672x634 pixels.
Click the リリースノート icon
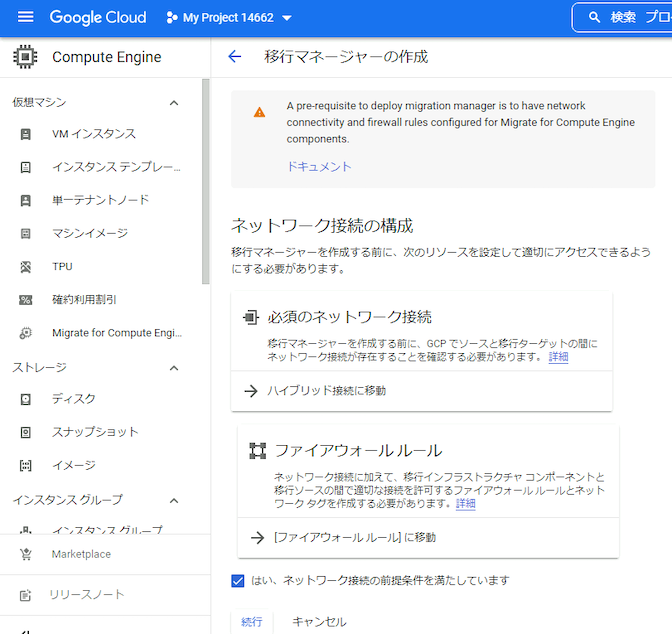(x=26, y=595)
